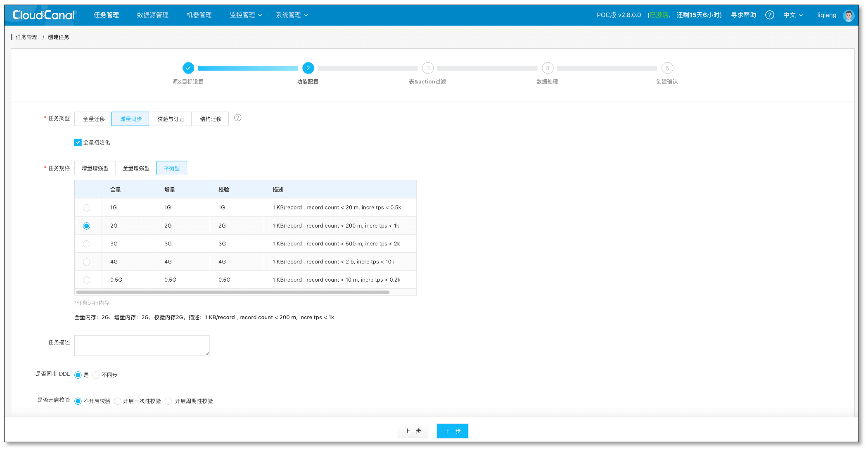
Task: Click inside the 任务描述 text box
Action: tap(141, 345)
